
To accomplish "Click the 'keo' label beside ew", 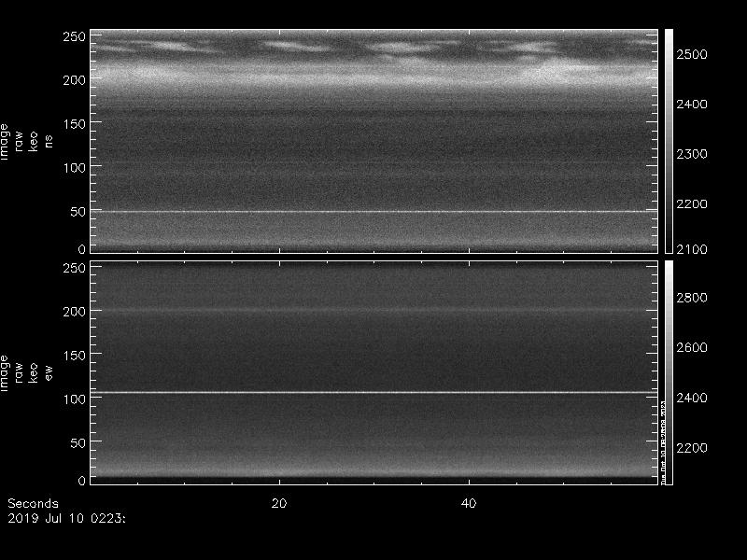I will pyautogui.click(x=33, y=372).
